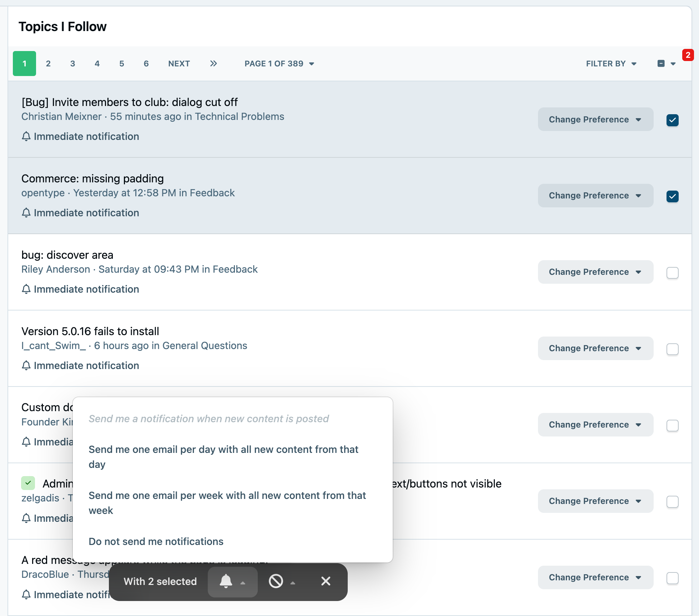Screen dimensions: 699x616
Task: Open Change Preference for 'bug: discover area'
Action: pyautogui.click(x=595, y=272)
